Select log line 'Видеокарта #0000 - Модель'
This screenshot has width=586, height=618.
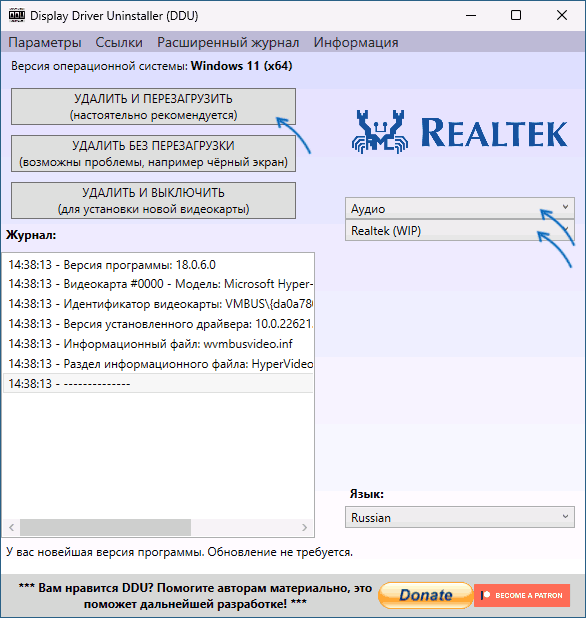tap(158, 284)
